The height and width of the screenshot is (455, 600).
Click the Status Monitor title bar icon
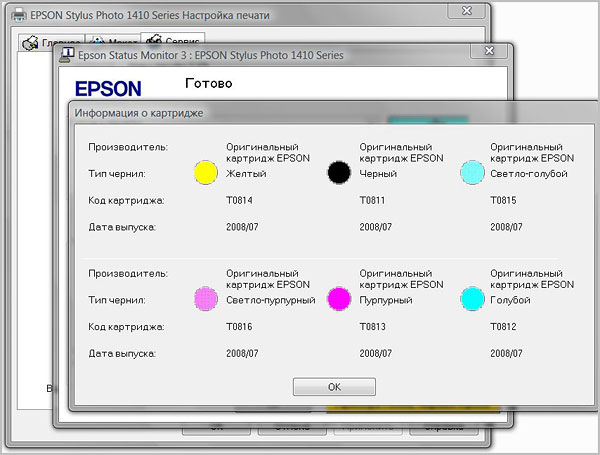pos(67,55)
